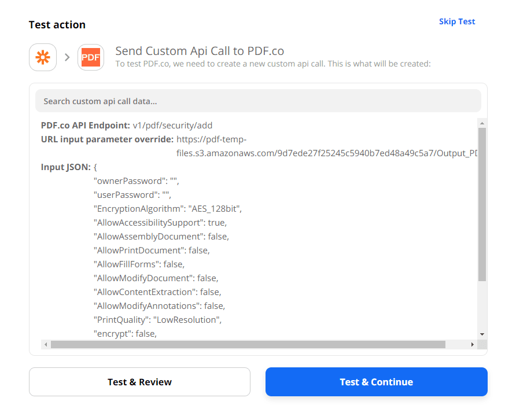Click the vertical scrollbar thumb
516x420 pixels.
click(482, 202)
